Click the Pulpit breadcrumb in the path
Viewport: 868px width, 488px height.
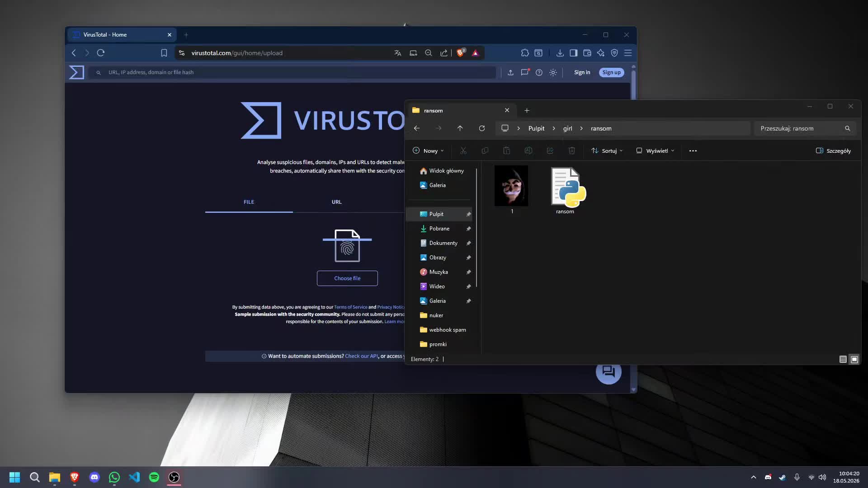click(x=536, y=128)
